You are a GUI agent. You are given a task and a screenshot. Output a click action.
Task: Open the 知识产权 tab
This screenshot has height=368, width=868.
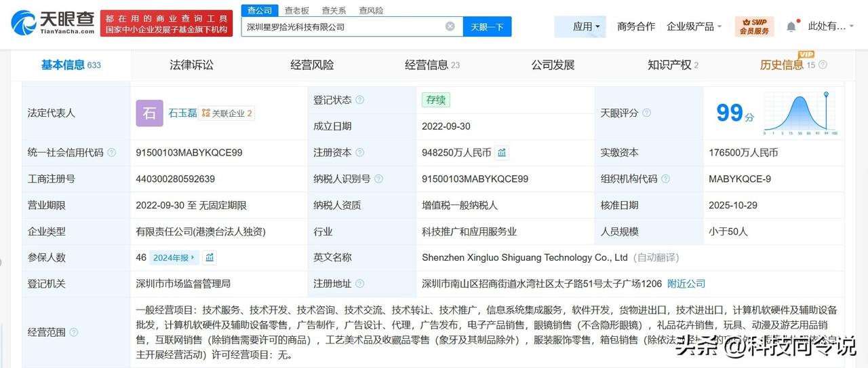pos(673,65)
